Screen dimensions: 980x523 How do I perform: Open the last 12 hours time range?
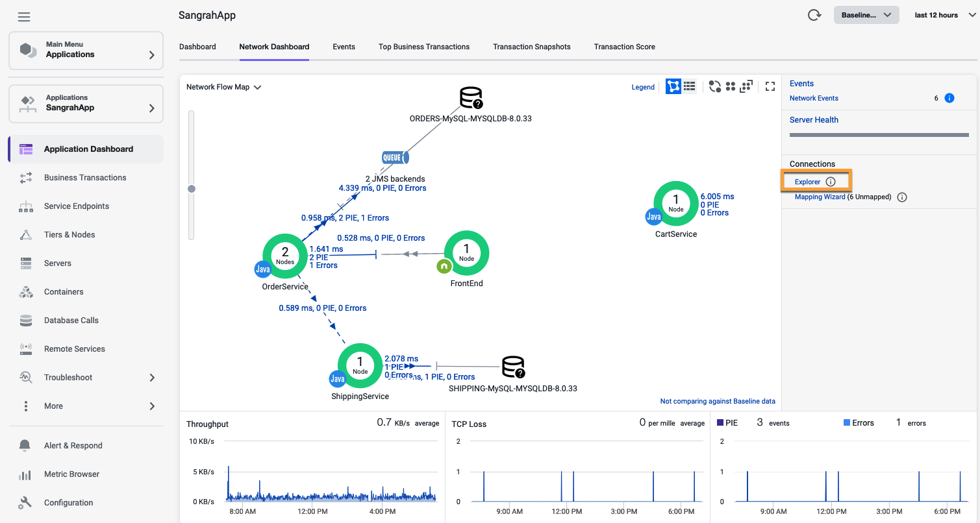[945, 15]
